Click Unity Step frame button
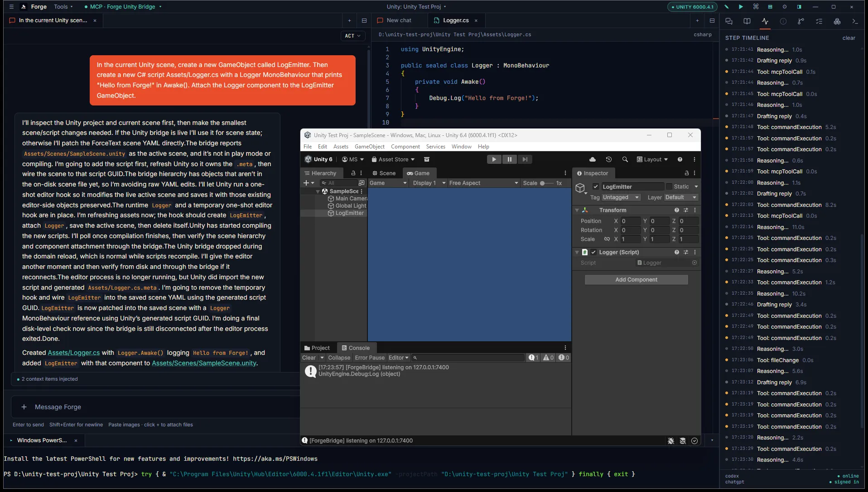868x492 pixels. click(x=525, y=159)
